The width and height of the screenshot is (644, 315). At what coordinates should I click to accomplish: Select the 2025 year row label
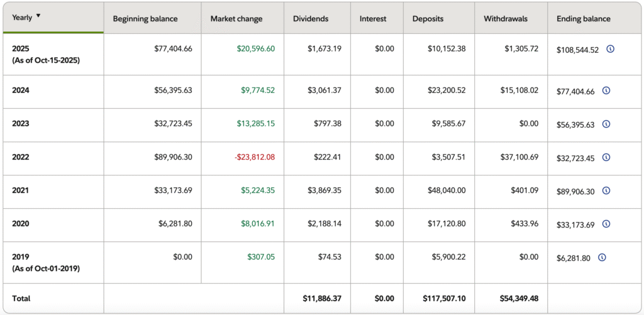21,49
